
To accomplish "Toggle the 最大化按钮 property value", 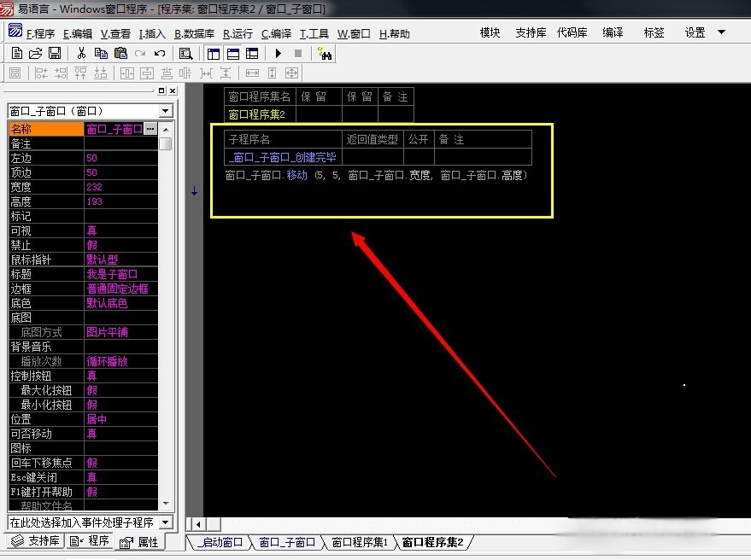I will click(120, 390).
